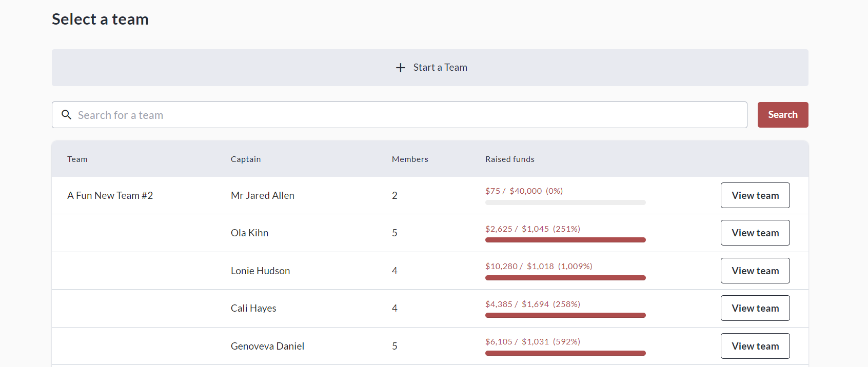Viewport: 868px width, 367px height.
Task: Click the Team column header
Action: pos(77,159)
